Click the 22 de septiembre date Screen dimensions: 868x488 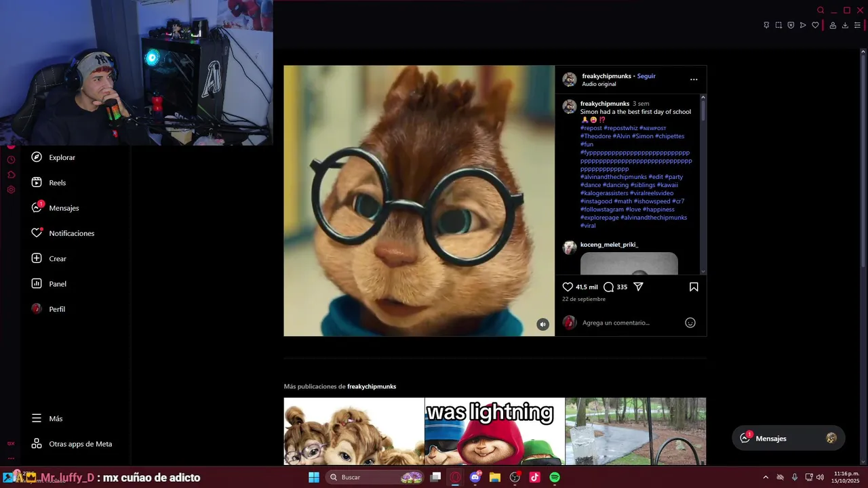pos(584,299)
